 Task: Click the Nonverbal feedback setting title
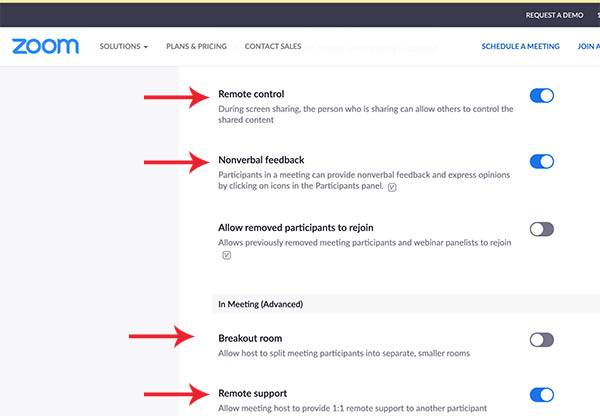point(261,160)
